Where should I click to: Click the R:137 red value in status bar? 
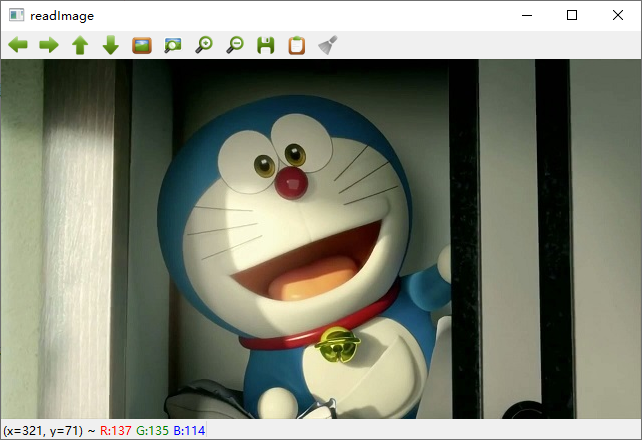(116, 431)
